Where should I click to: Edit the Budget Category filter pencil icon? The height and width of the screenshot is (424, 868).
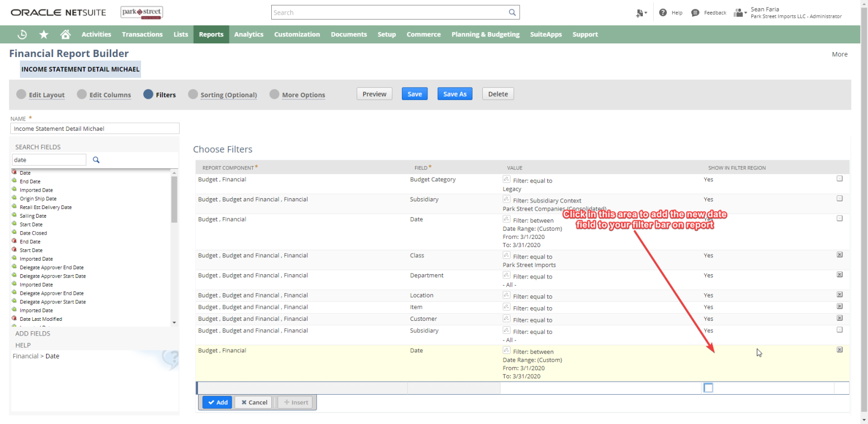(506, 179)
